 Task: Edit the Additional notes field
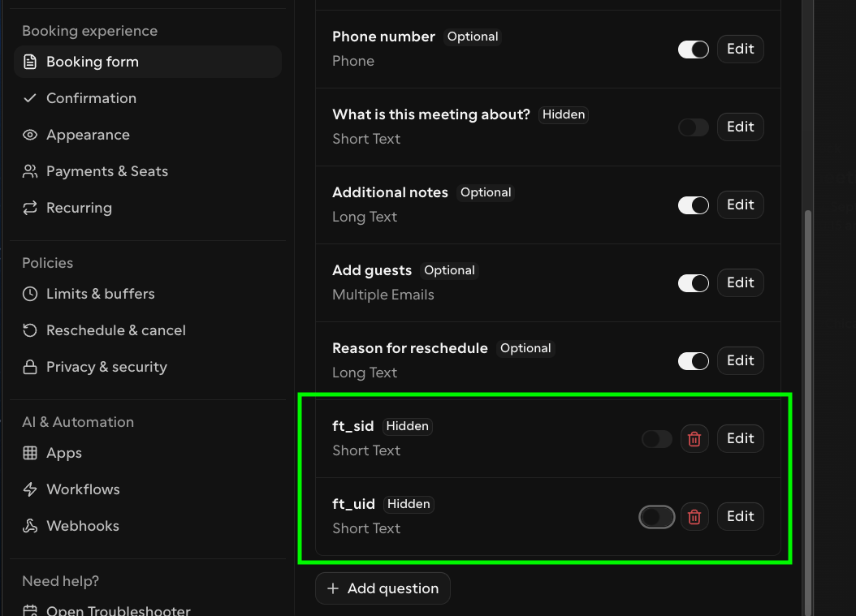(x=740, y=205)
